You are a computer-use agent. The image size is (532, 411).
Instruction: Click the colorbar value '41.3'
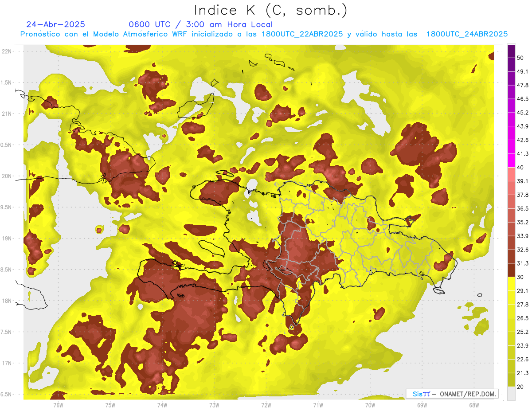[x=522, y=154]
